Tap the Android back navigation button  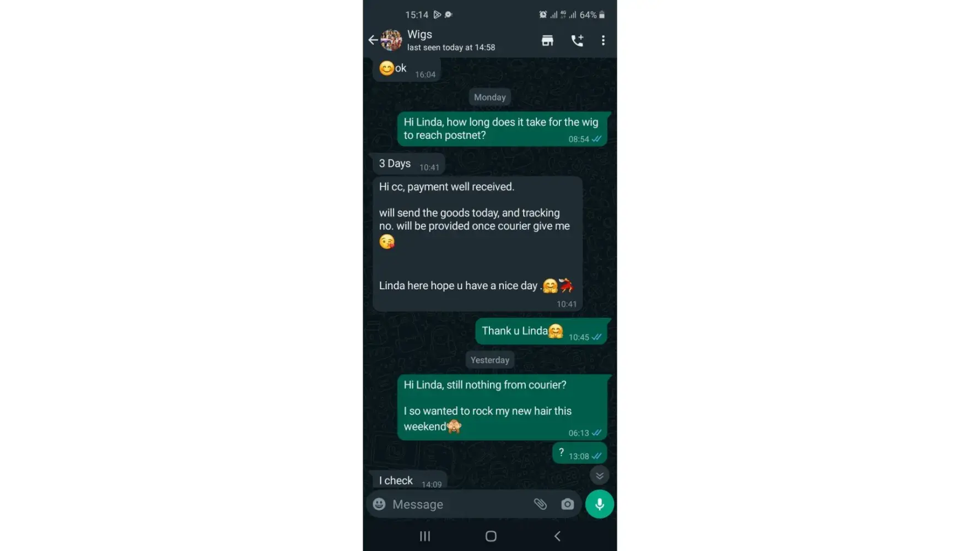pos(557,536)
